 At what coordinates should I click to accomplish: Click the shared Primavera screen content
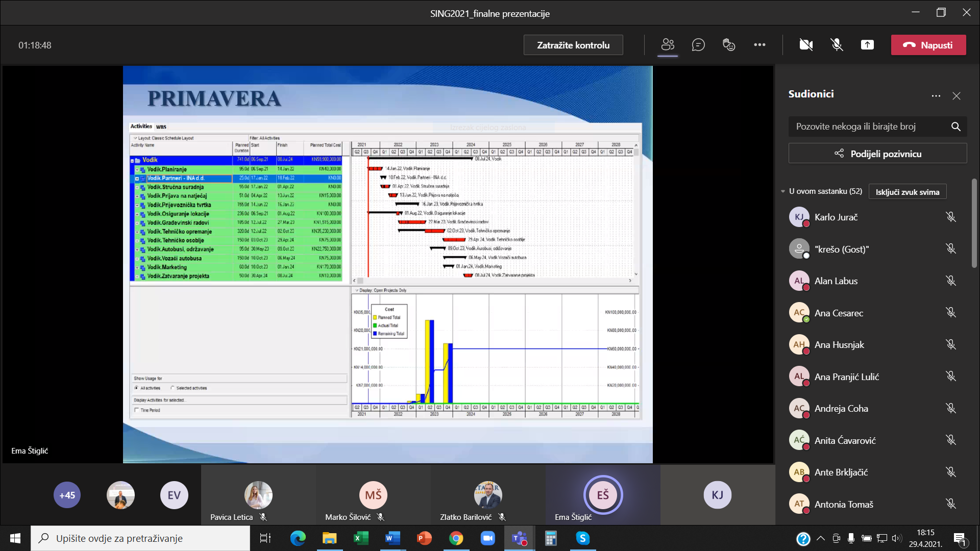tap(387, 264)
